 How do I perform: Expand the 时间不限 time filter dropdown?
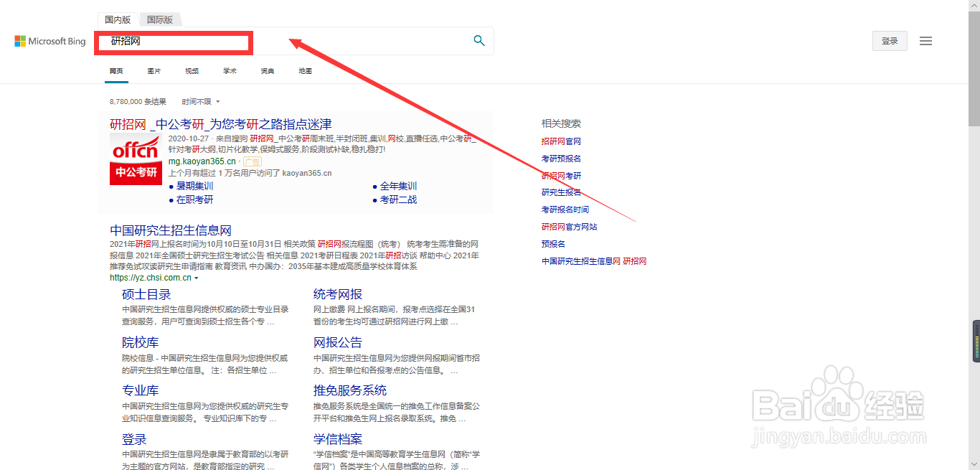tap(201, 102)
